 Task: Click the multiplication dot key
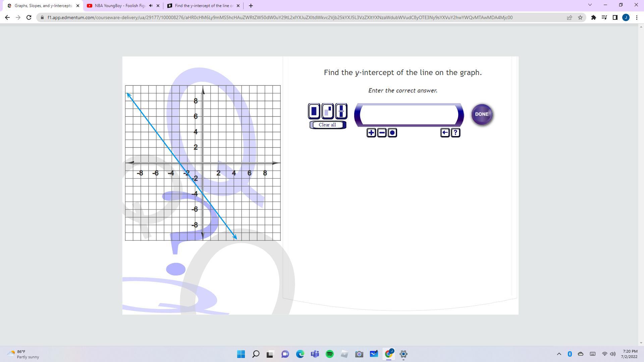[x=392, y=133]
